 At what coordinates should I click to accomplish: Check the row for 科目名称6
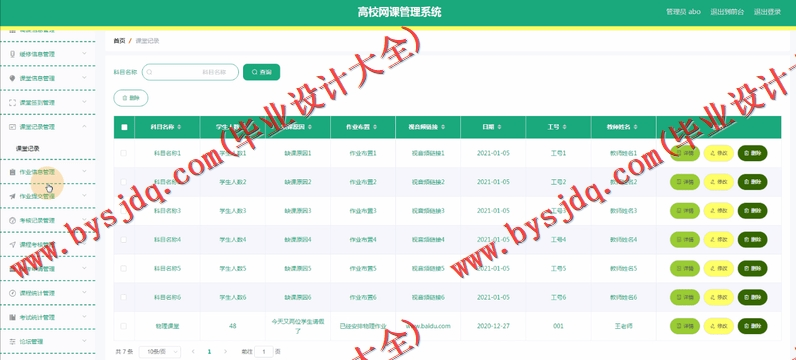(124, 297)
